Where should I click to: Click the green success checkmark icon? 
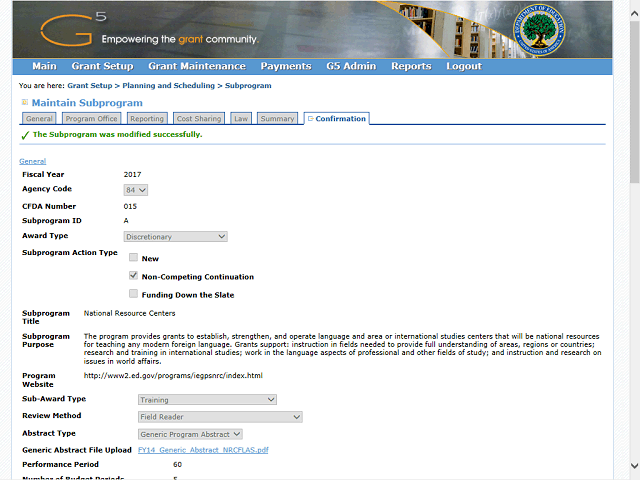click(x=25, y=135)
